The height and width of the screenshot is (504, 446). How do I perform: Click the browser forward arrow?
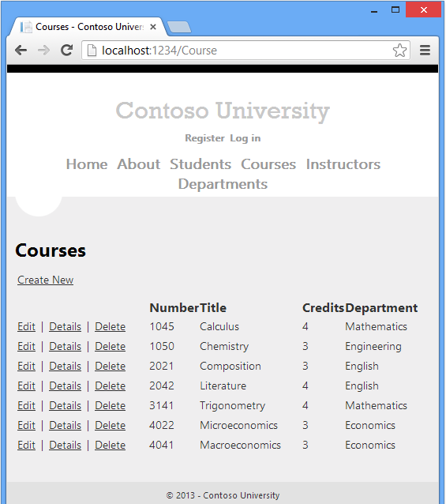[x=43, y=50]
